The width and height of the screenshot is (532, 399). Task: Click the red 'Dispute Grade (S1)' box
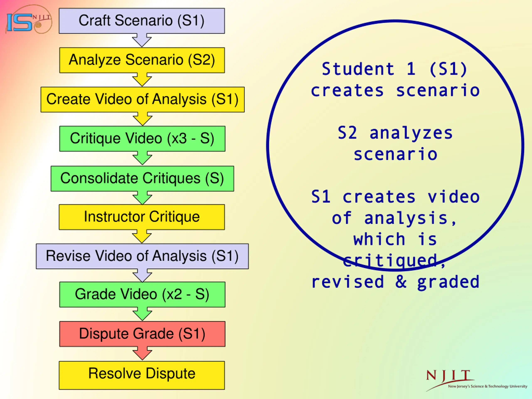tap(142, 334)
